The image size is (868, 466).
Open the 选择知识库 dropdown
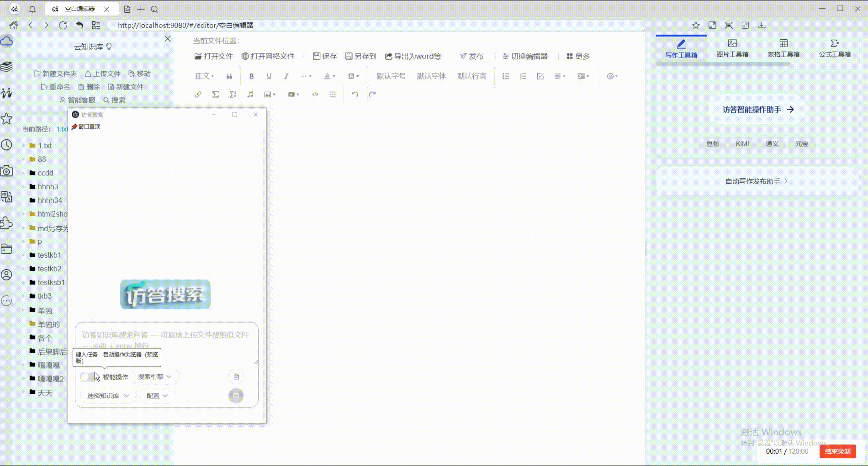108,396
